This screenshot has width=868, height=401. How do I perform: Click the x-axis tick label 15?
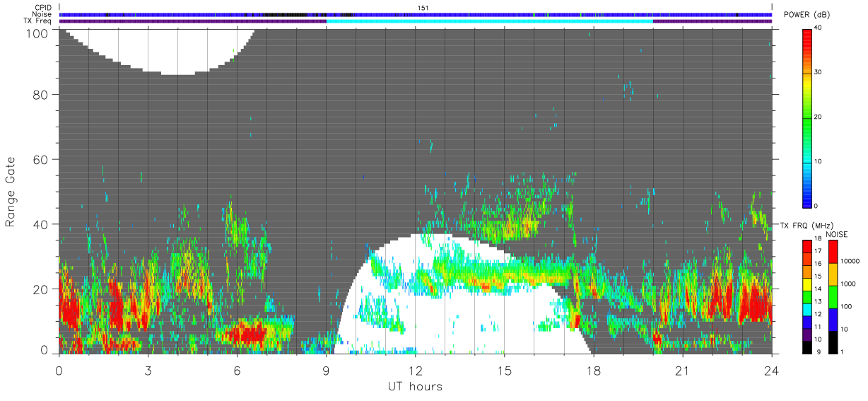pyautogui.click(x=504, y=370)
